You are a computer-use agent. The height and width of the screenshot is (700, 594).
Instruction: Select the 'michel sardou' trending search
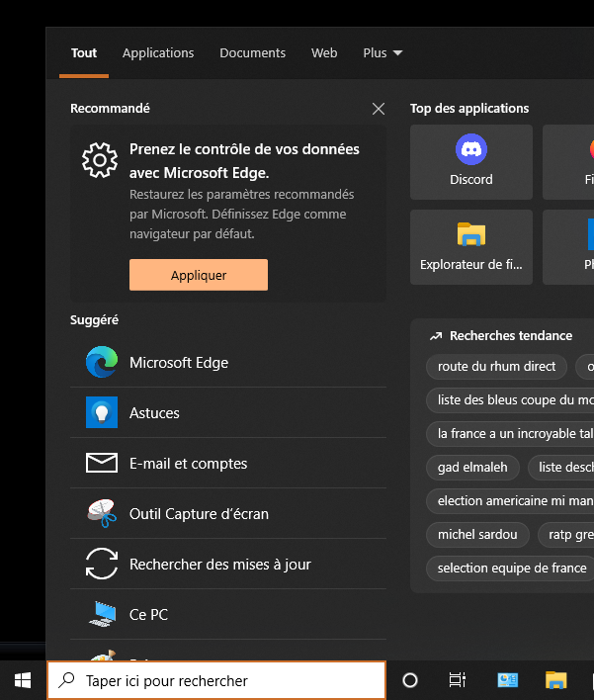pyautogui.click(x=477, y=535)
